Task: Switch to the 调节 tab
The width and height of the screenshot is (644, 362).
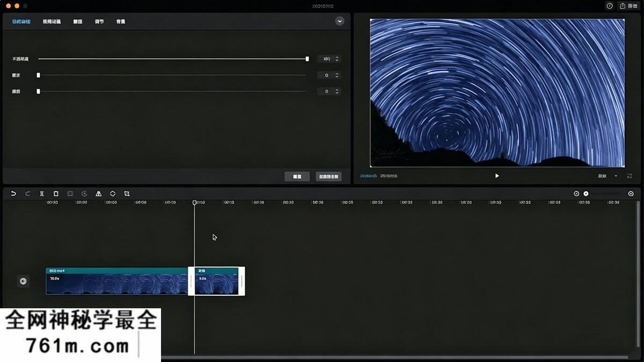Action: pyautogui.click(x=99, y=21)
